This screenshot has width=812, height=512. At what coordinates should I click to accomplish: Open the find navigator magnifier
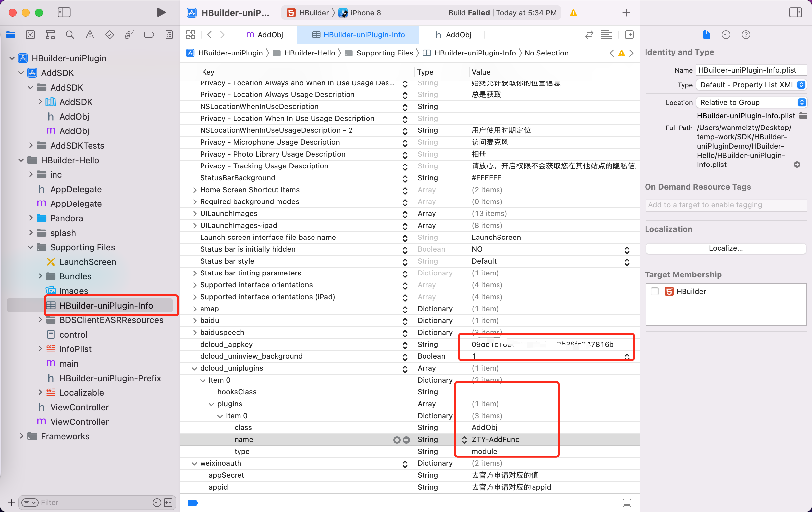(70, 35)
